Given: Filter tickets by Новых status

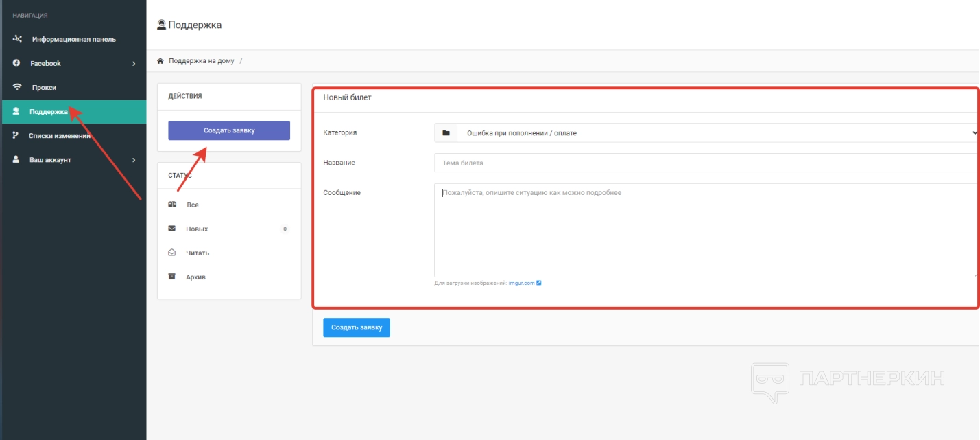Looking at the screenshot, I should (x=197, y=229).
